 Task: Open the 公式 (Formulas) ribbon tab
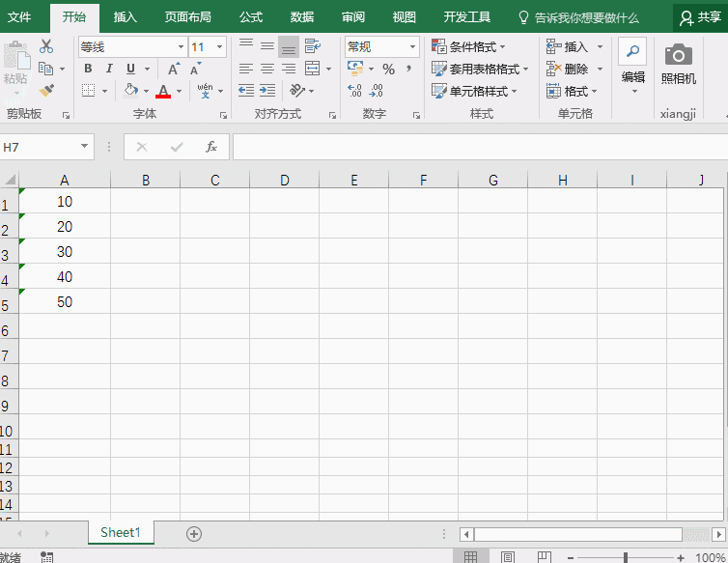pyautogui.click(x=250, y=16)
